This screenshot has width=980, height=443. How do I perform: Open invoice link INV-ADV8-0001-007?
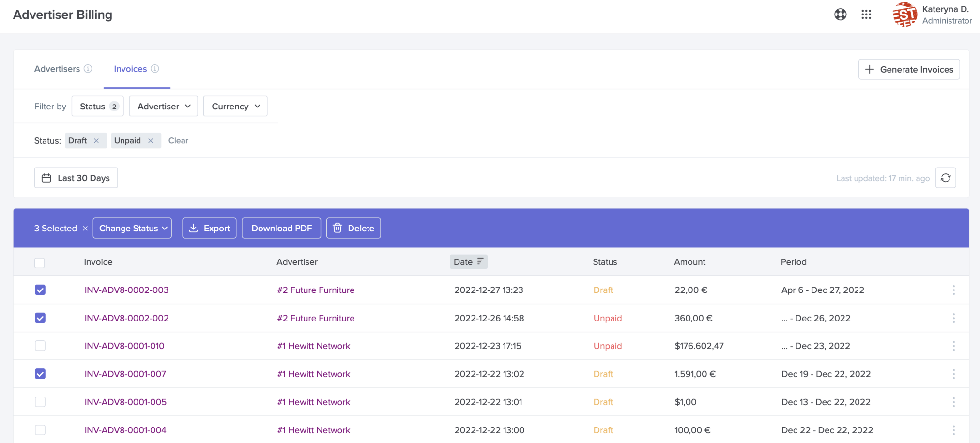tap(125, 374)
